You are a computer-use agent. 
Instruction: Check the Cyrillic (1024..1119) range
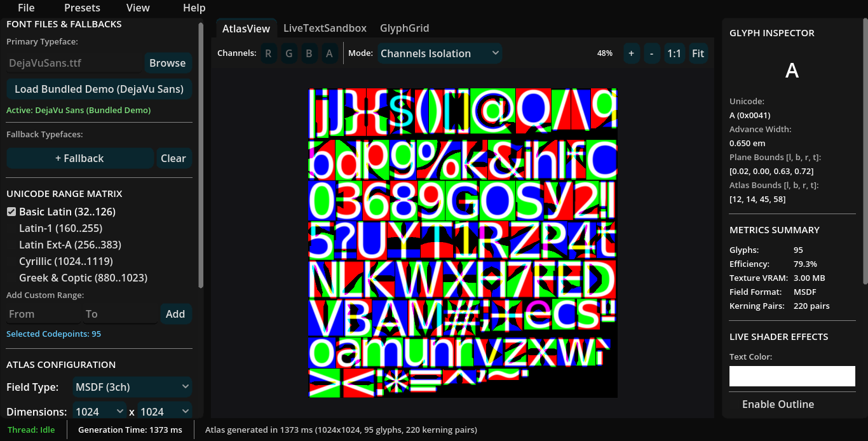[x=65, y=261]
